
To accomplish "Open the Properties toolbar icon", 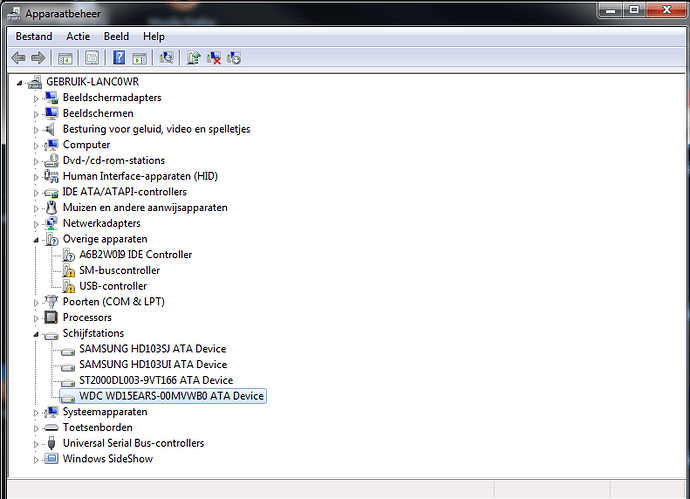I will point(92,58).
